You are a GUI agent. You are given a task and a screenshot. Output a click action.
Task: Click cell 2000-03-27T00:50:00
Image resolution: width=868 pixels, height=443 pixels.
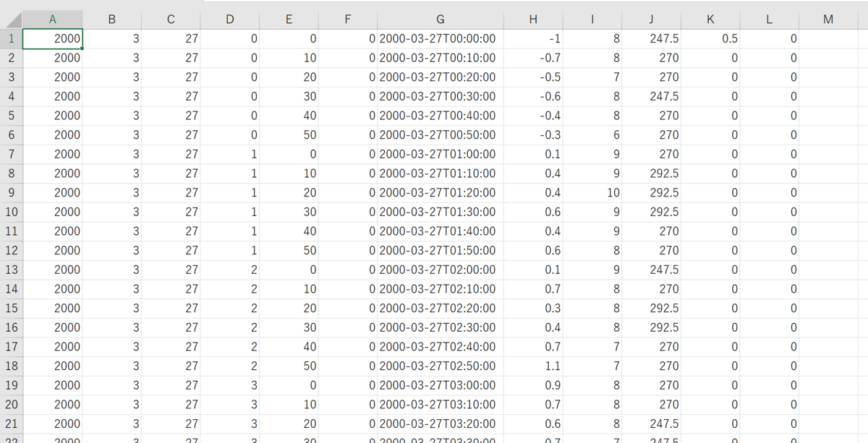pos(441,134)
